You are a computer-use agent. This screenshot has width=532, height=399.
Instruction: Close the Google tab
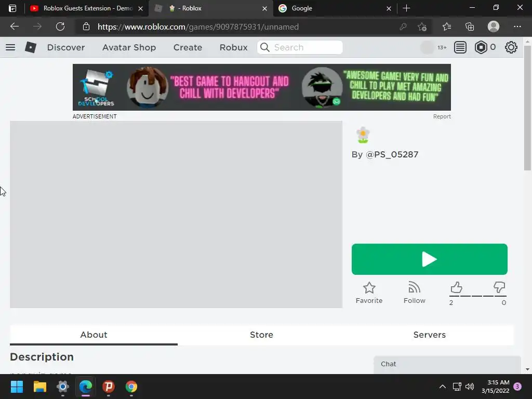click(389, 8)
